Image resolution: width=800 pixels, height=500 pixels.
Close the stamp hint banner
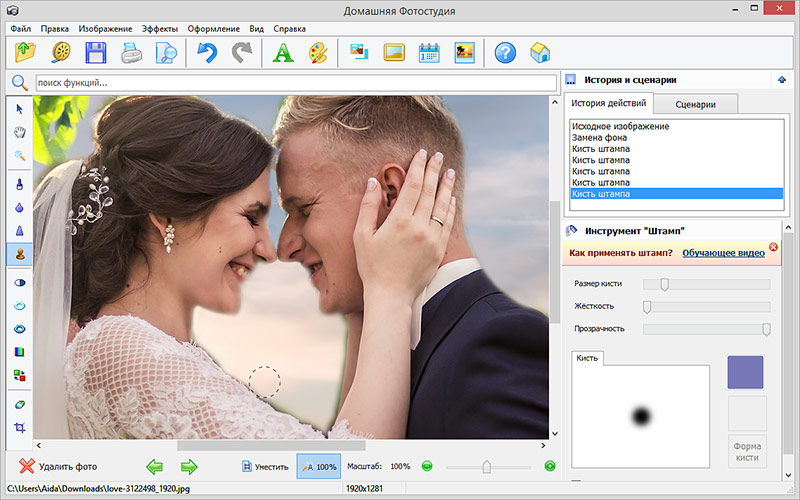point(773,246)
